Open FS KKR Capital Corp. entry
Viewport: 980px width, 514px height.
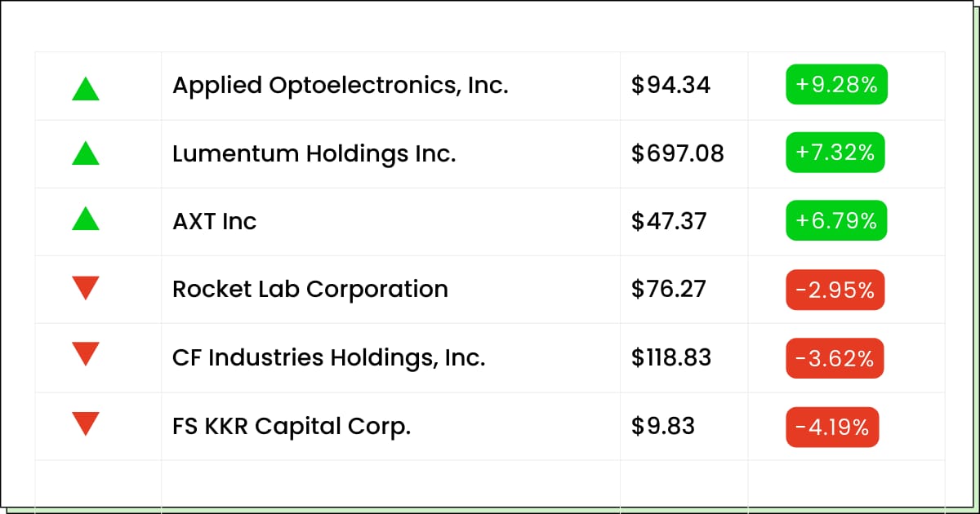(292, 426)
